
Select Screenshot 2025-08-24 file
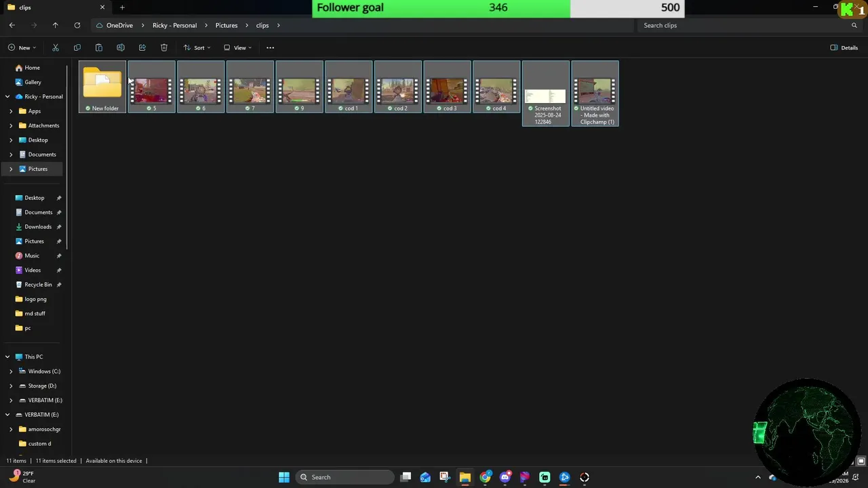(x=546, y=94)
